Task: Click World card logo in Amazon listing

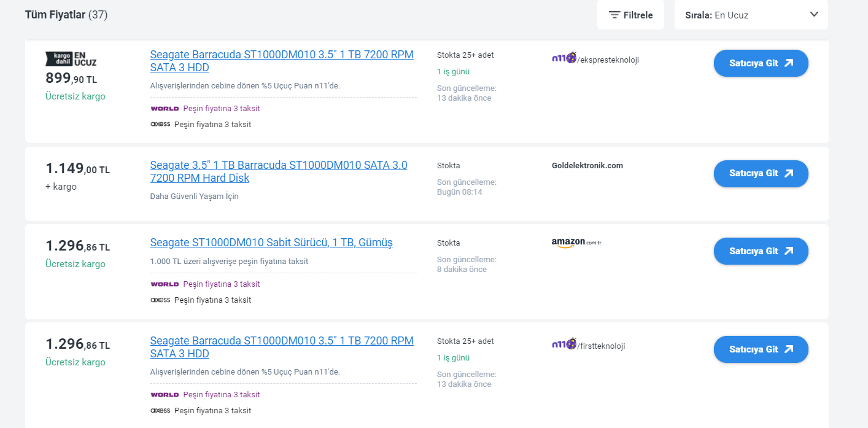Action: click(x=165, y=284)
